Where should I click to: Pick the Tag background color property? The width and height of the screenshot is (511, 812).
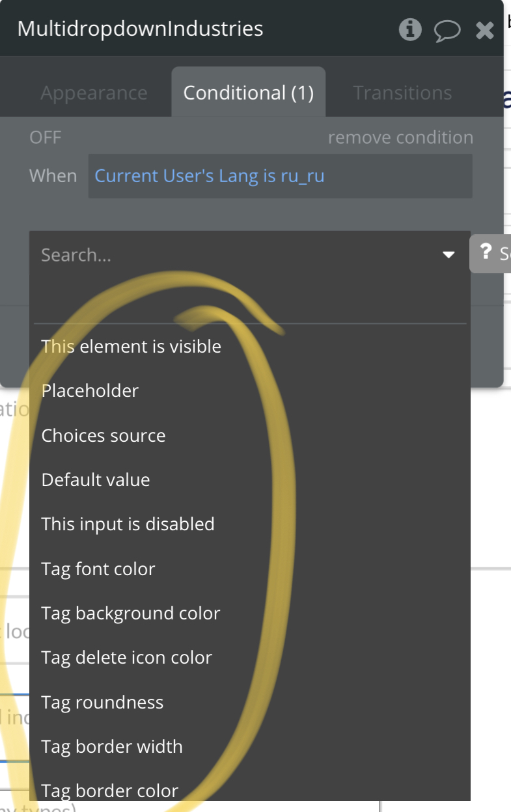tap(250, 613)
